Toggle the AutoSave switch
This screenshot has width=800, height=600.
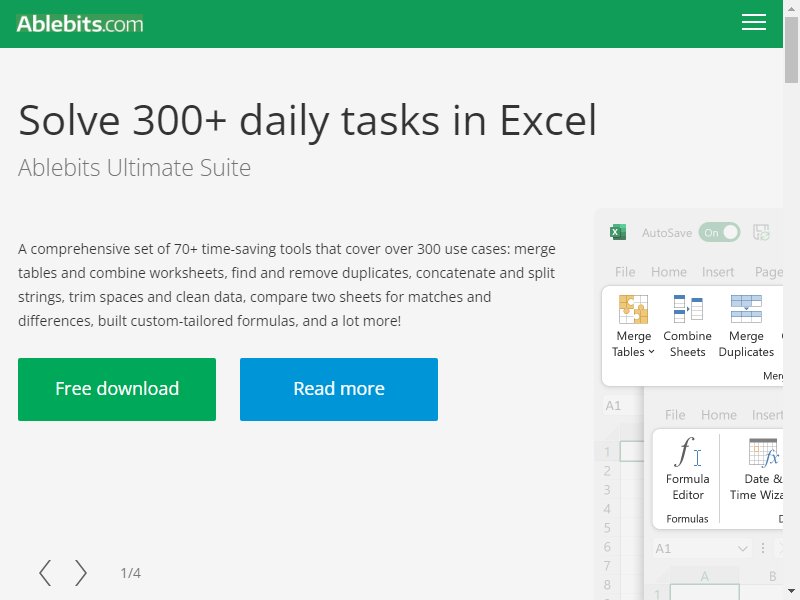click(x=719, y=233)
